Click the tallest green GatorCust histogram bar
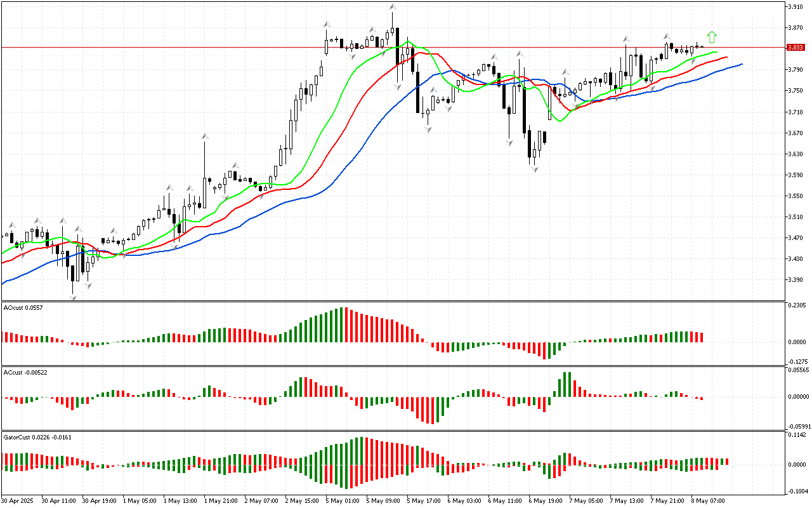Screen dimensions: 812x508 coord(362,450)
